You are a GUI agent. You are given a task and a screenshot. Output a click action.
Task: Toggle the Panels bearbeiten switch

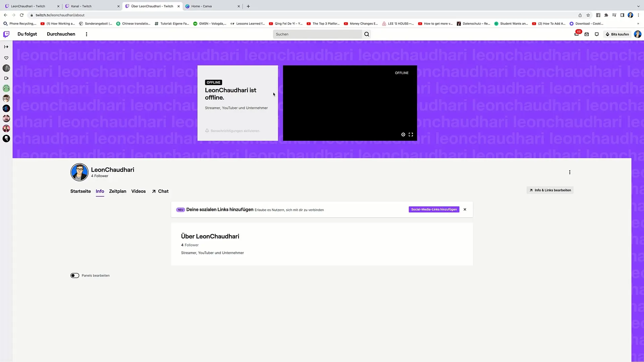point(75,276)
